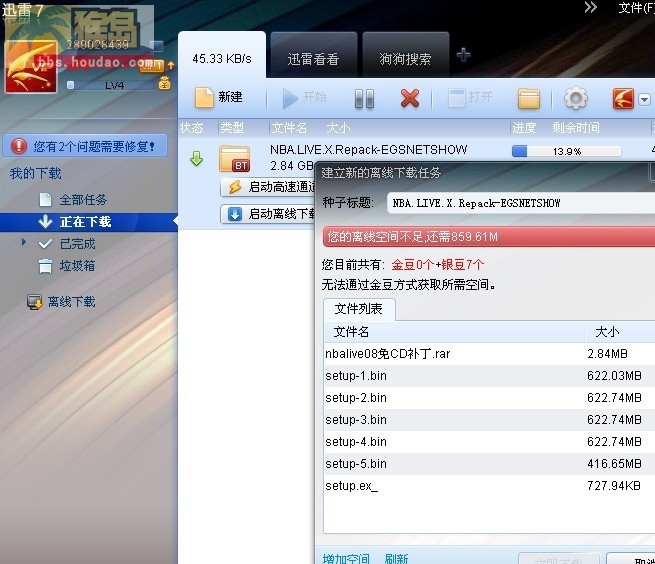Click the 增加空间 link

[x=346, y=559]
